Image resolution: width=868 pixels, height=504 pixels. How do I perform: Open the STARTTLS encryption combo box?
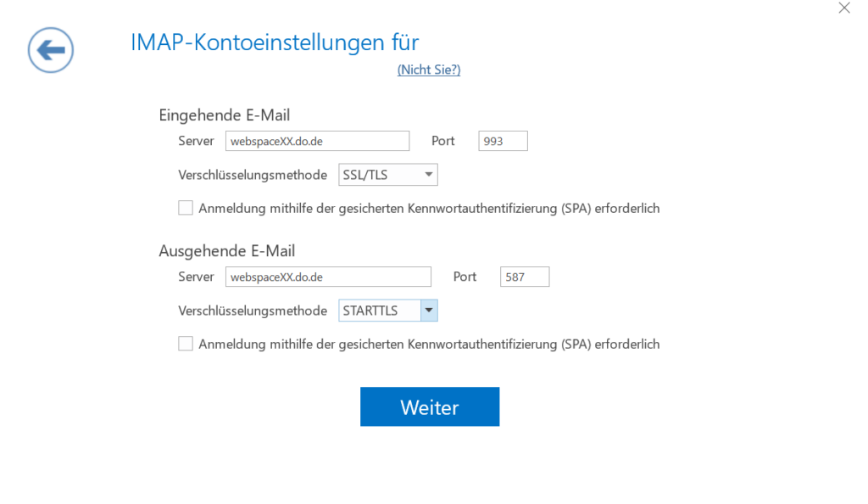coord(388,311)
